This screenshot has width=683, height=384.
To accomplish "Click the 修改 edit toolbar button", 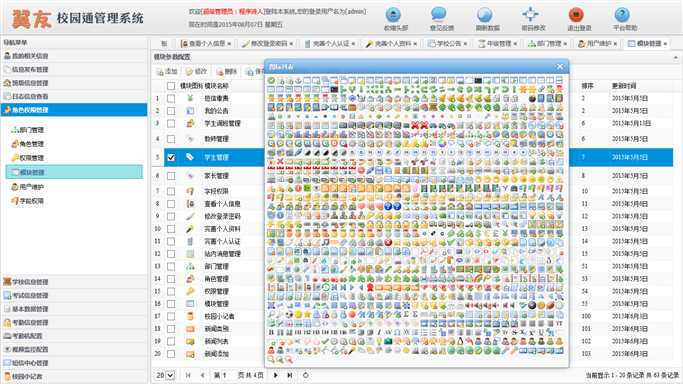I will 196,71.
